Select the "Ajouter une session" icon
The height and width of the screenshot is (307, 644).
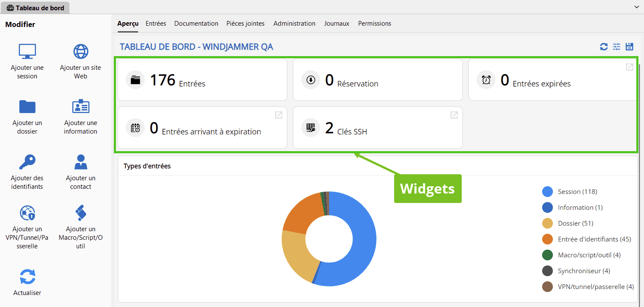pyautogui.click(x=27, y=51)
